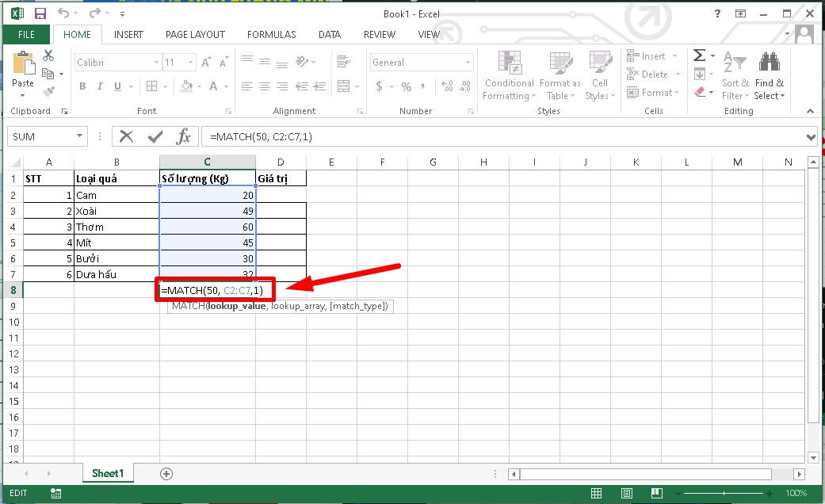Toggle Align Left in the Alignment group
The height and width of the screenshot is (504, 825).
click(x=246, y=86)
